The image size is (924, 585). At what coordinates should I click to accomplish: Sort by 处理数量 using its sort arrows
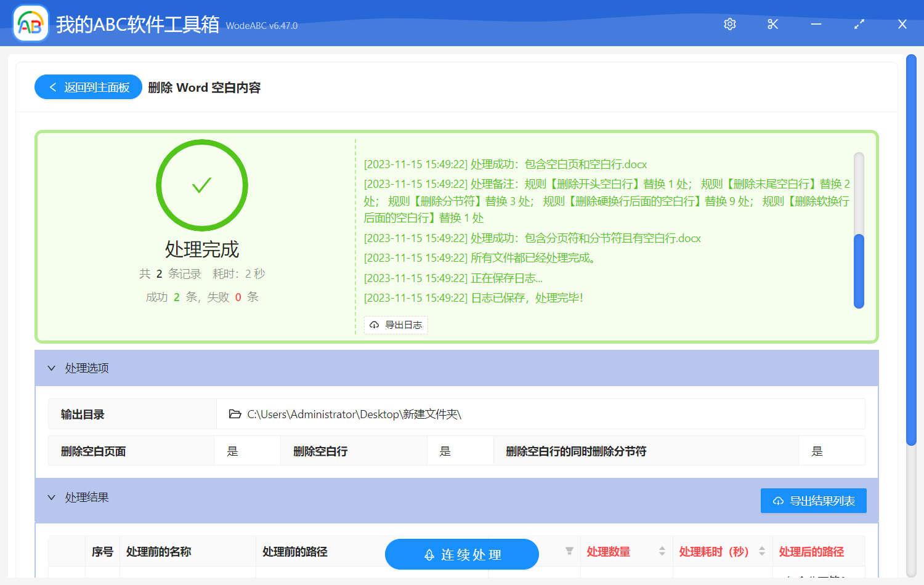[662, 551]
